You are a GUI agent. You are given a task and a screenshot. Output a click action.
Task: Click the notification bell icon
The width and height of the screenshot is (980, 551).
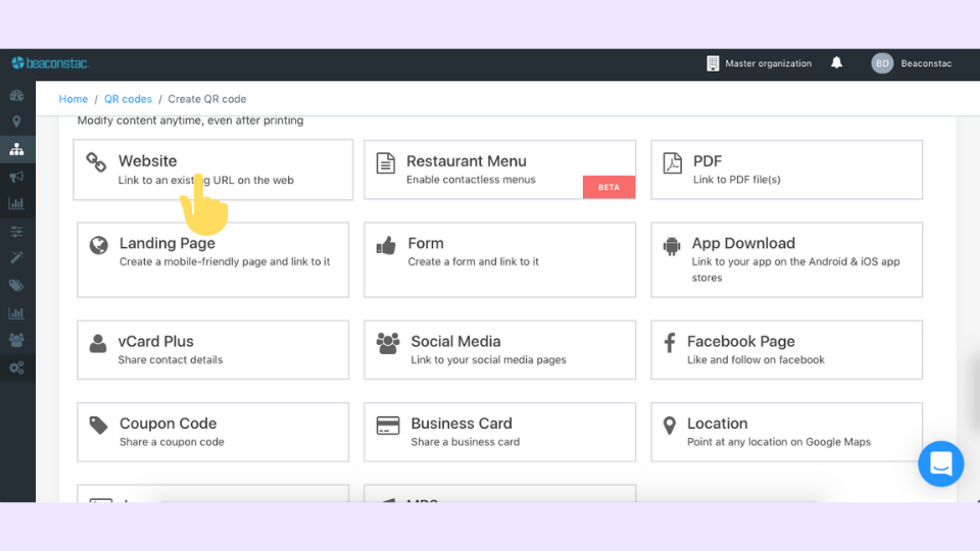pos(836,63)
